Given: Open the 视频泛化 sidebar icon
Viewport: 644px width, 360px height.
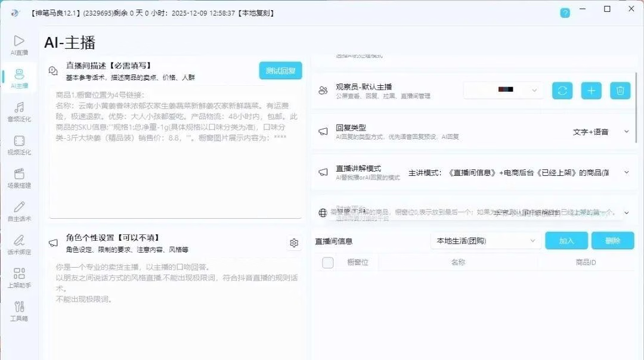Looking at the screenshot, I should (19, 141).
